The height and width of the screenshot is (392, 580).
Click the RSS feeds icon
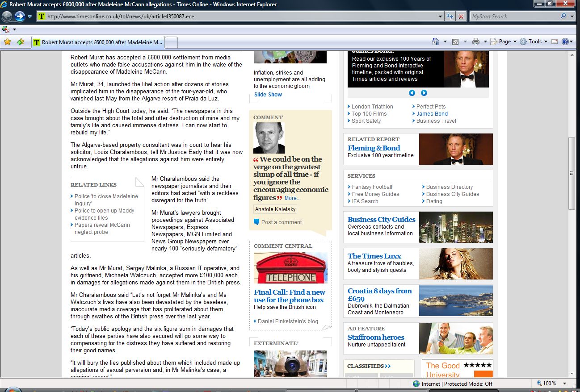455,42
